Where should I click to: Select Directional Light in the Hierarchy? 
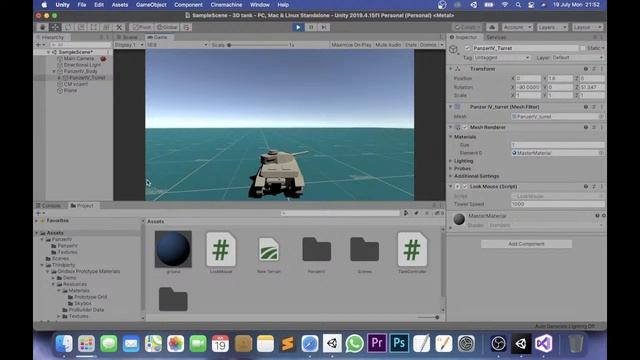[x=82, y=65]
